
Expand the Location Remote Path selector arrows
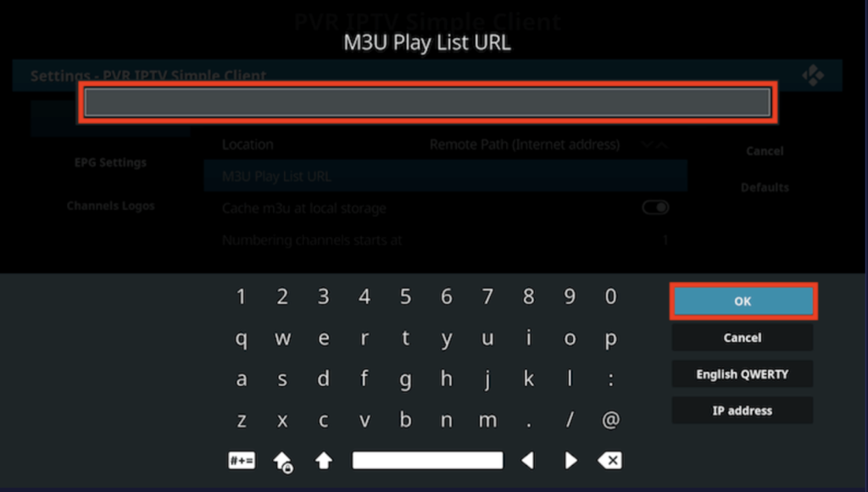tap(654, 145)
